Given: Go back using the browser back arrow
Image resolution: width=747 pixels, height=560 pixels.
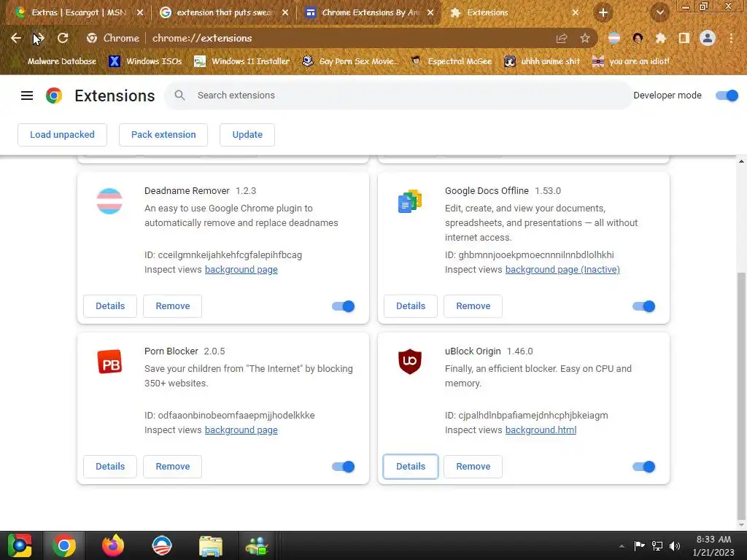Looking at the screenshot, I should pos(16,38).
